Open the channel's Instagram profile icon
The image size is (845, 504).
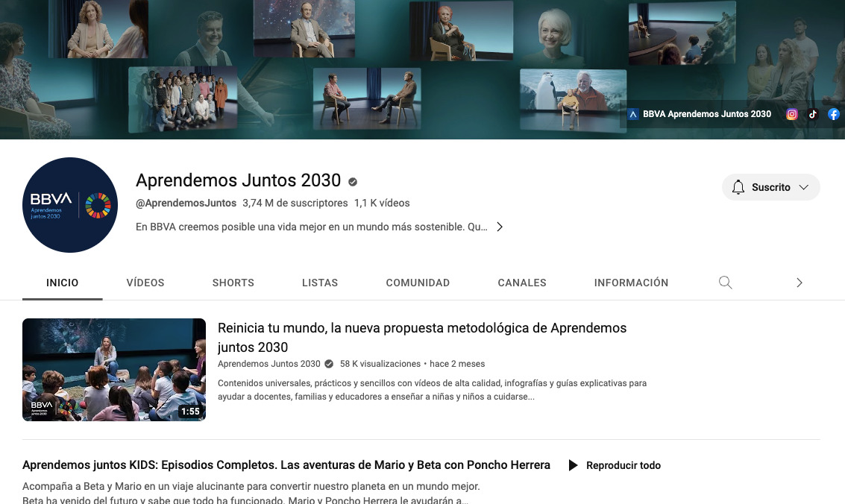(x=791, y=114)
